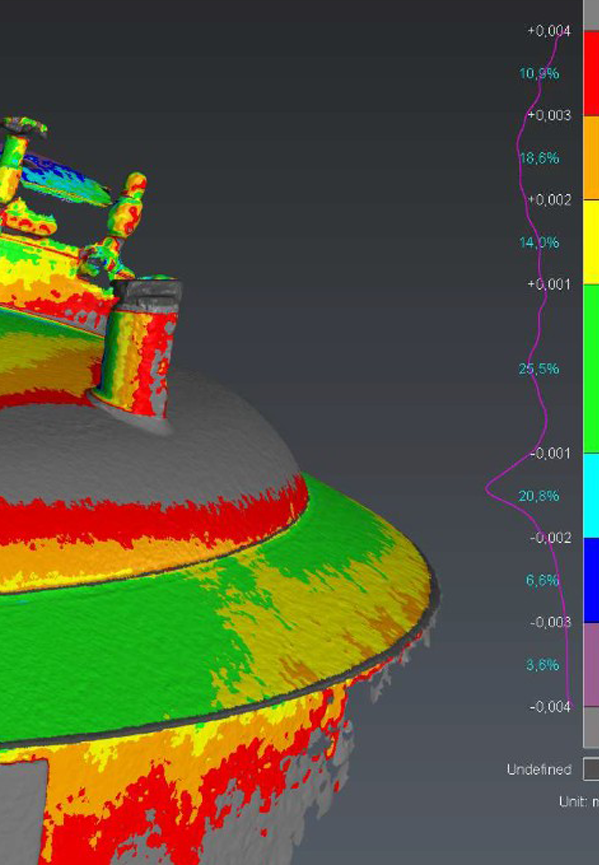Click the Undefined legend label
Image resolution: width=599 pixels, height=865 pixels.
pos(539,770)
